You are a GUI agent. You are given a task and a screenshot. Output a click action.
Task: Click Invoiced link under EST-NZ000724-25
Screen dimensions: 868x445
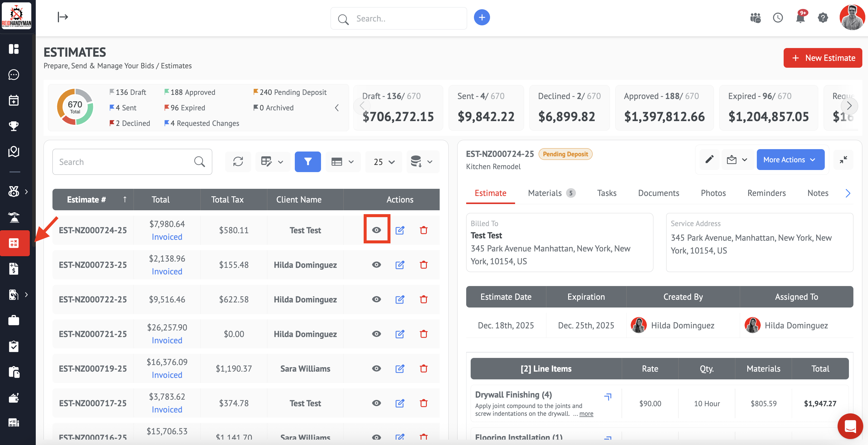pyautogui.click(x=167, y=237)
